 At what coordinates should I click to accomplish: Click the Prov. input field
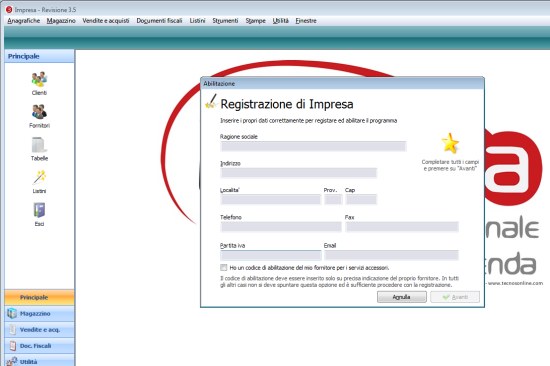coord(333,199)
